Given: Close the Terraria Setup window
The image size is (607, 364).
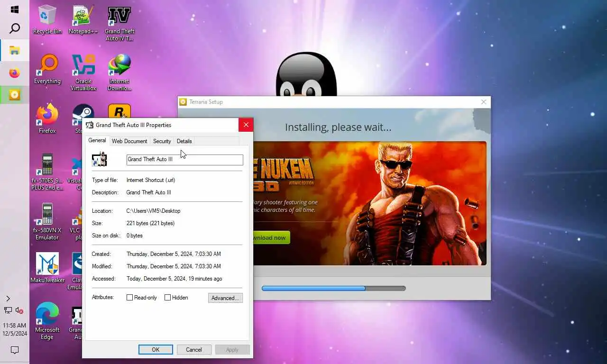Looking at the screenshot, I should pyautogui.click(x=483, y=102).
